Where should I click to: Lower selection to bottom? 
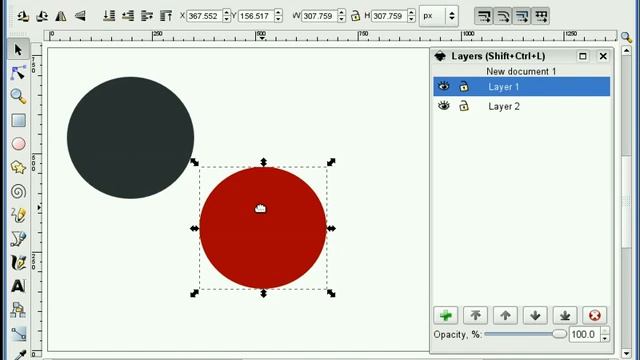click(x=109, y=16)
